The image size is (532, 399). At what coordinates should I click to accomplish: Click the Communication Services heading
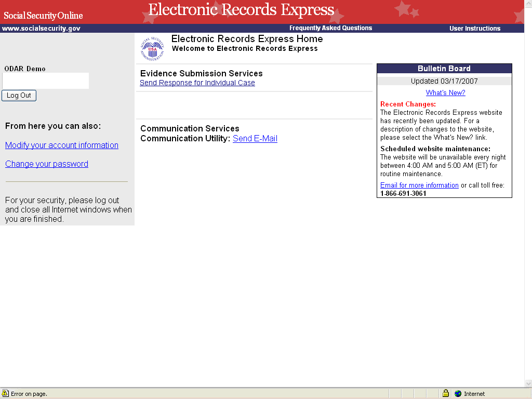click(x=190, y=129)
